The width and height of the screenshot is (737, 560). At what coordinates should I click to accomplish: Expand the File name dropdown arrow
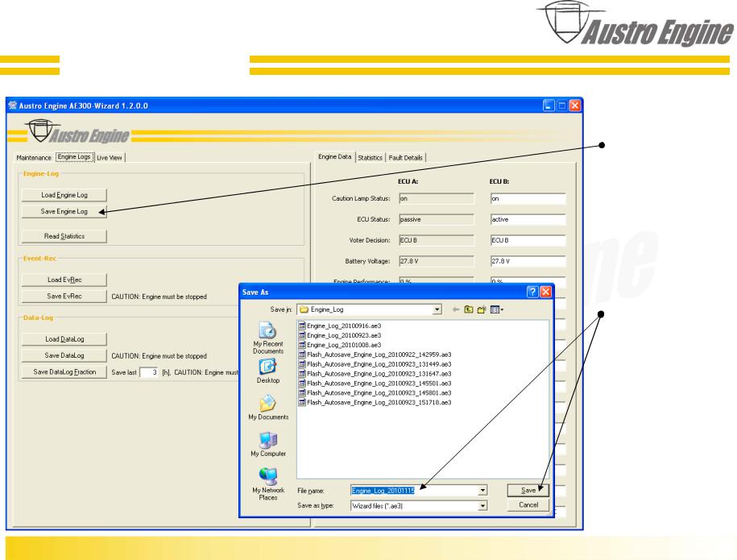pyautogui.click(x=482, y=491)
